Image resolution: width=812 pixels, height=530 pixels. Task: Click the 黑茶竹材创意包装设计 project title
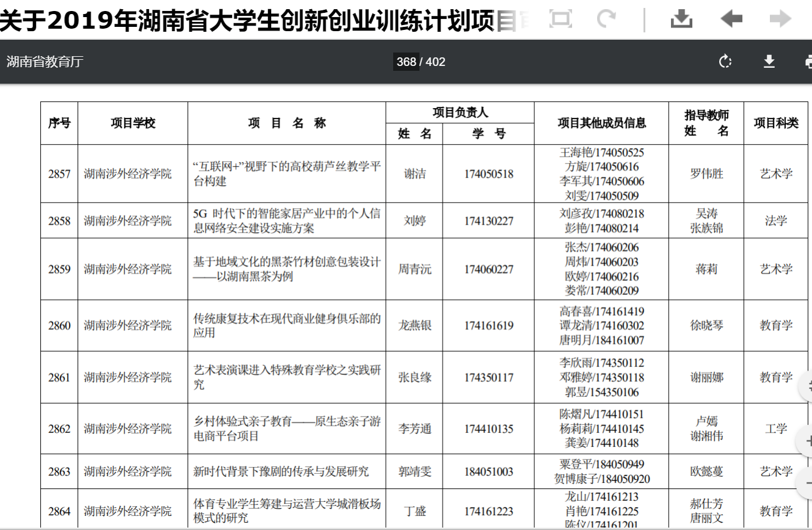[287, 269]
